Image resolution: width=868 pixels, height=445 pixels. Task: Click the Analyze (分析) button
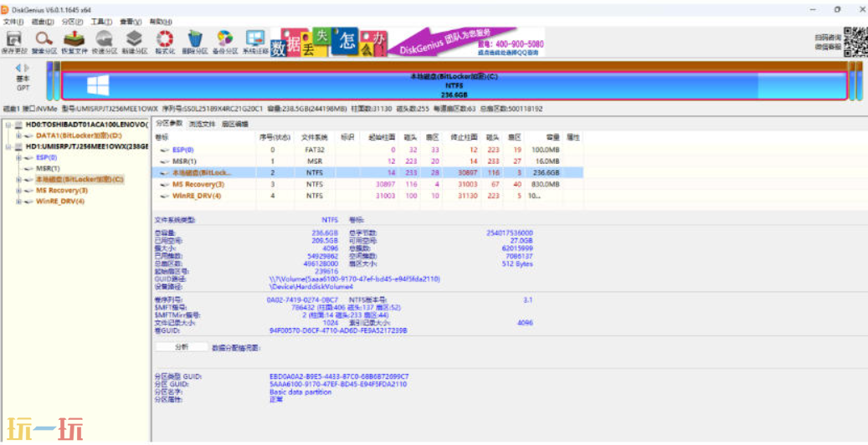coord(182,347)
